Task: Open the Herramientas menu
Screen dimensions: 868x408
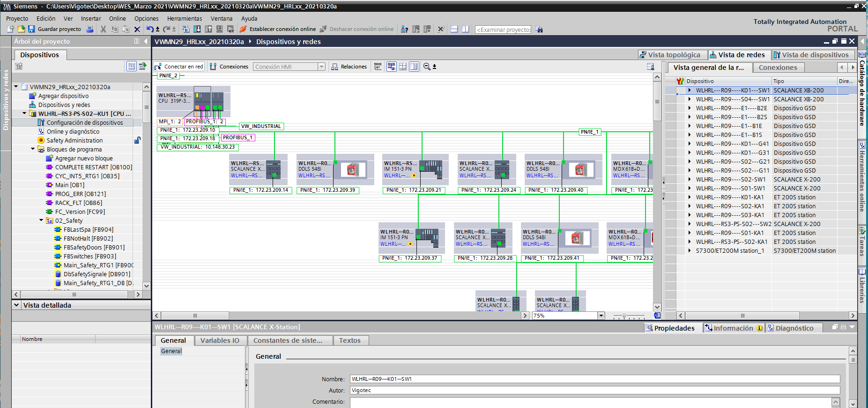Action: 184,19
